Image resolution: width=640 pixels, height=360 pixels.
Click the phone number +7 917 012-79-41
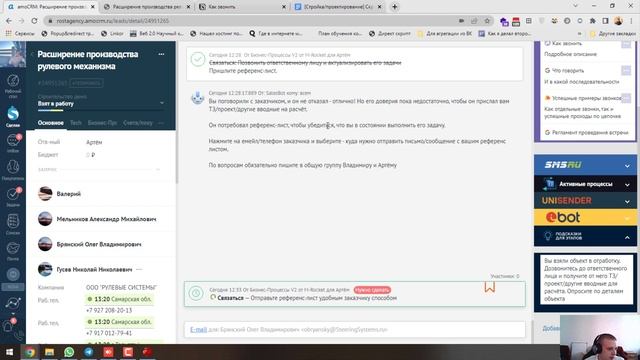[x=109, y=333]
